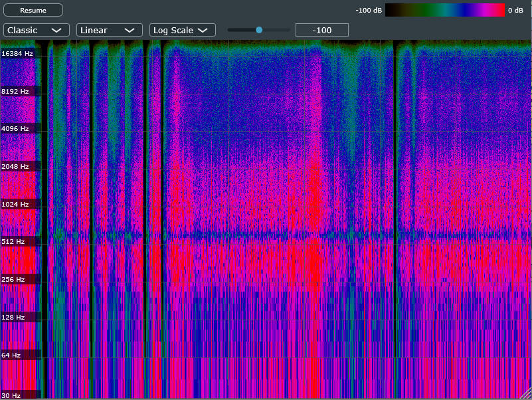Select the 8192 Hz frequency marker

16,91
